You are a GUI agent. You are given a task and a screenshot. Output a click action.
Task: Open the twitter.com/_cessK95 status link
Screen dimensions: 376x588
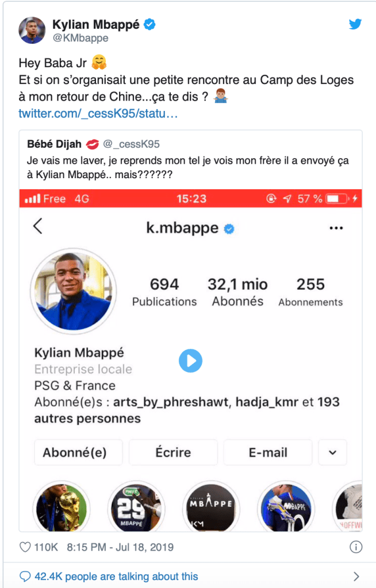tap(98, 113)
